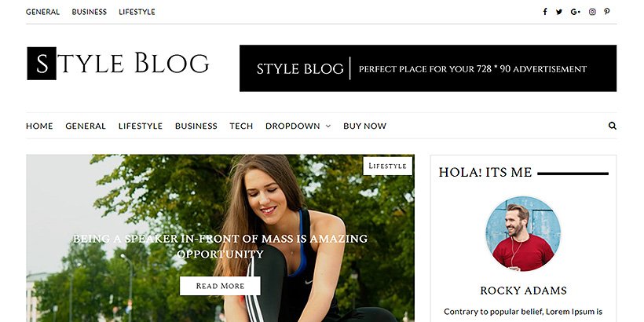This screenshot has width=644, height=322.
Task: Open the Lifestyle main menu item
Action: 141,126
